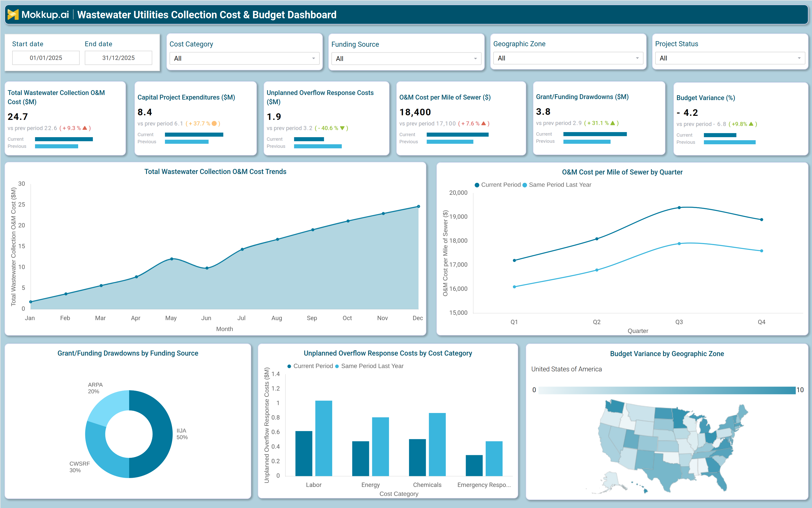Click the Q3 Current Period point
Viewport: 812px width, 508px height.
click(x=679, y=208)
